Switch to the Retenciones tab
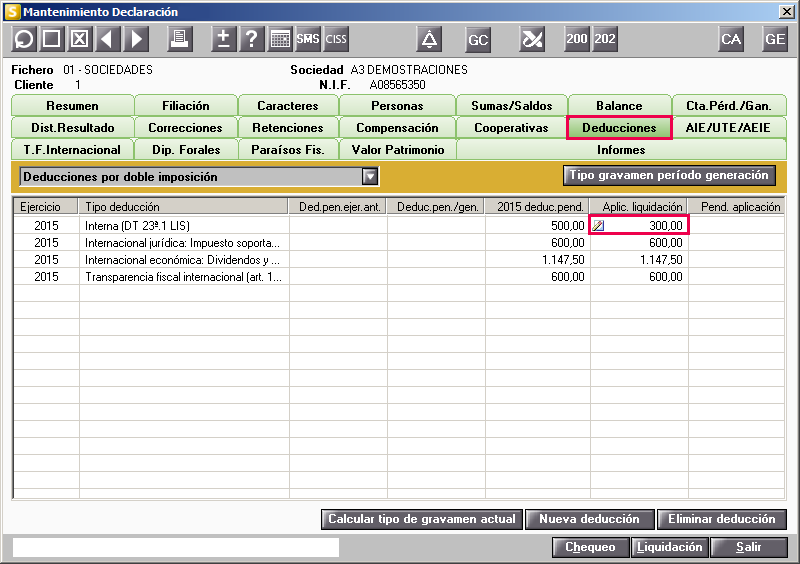 (x=288, y=128)
